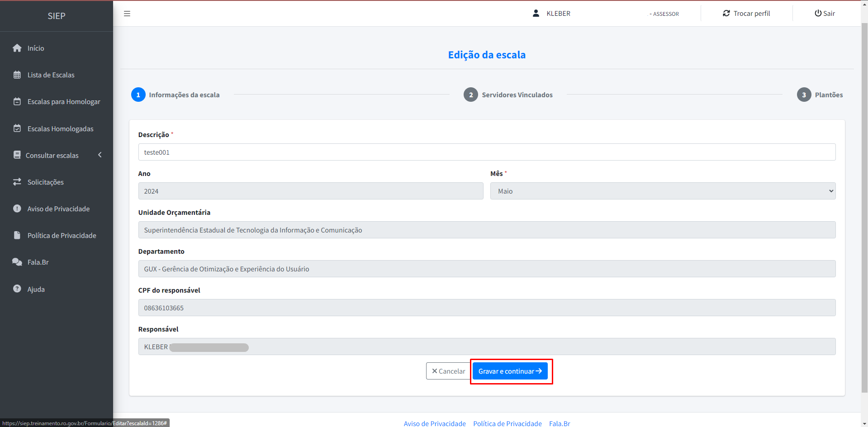
Task: Click the home icon beside Início
Action: [17, 48]
